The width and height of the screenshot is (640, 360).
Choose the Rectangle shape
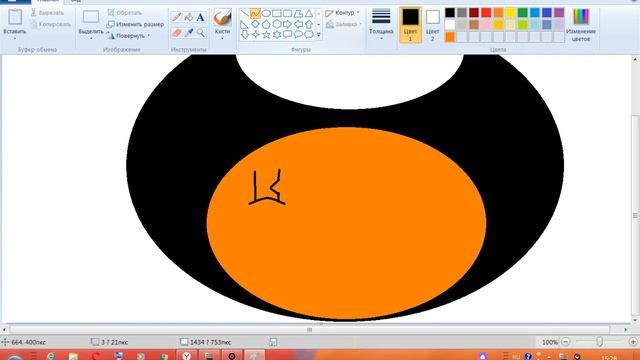pyautogui.click(x=277, y=13)
